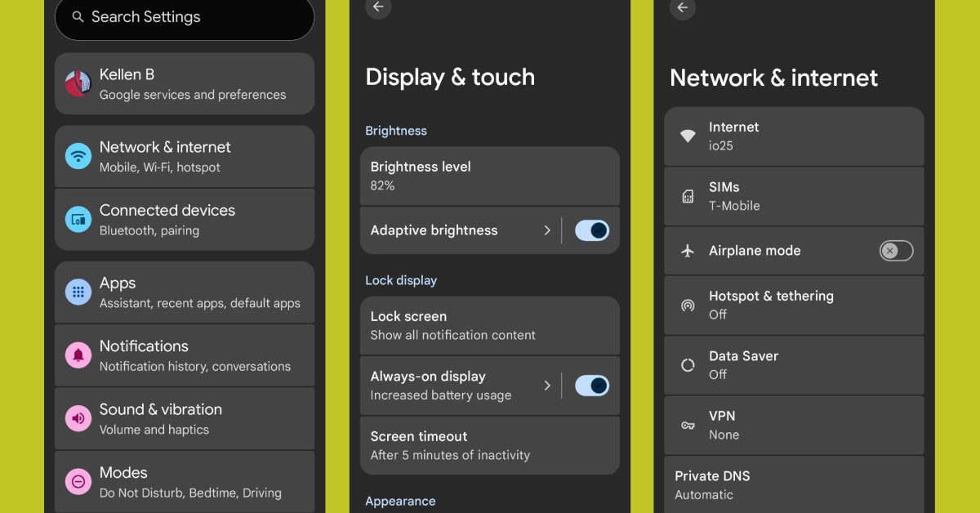Screen dimensions: 980x513
Task: Click the Search Settings field
Action: tap(185, 17)
